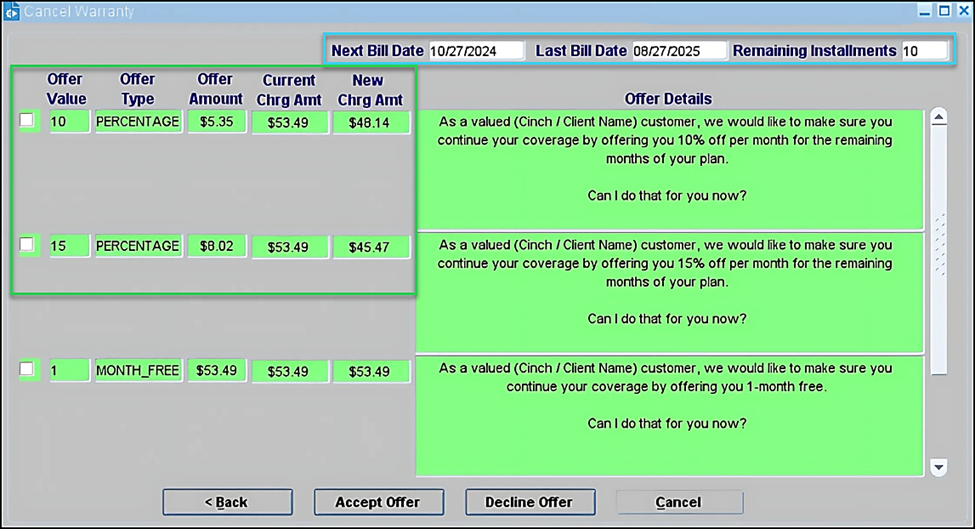The height and width of the screenshot is (529, 975).
Task: Check the 10 percent offer checkbox
Action: [x=27, y=121]
